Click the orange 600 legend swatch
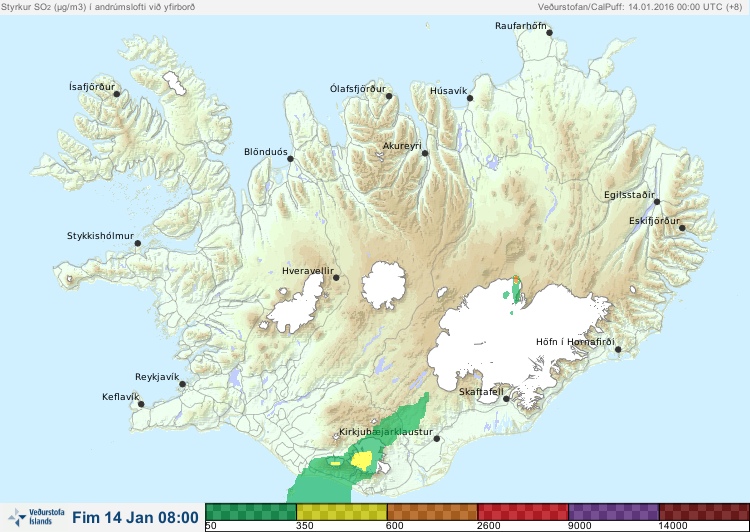This screenshot has height=532, width=750. [432, 512]
